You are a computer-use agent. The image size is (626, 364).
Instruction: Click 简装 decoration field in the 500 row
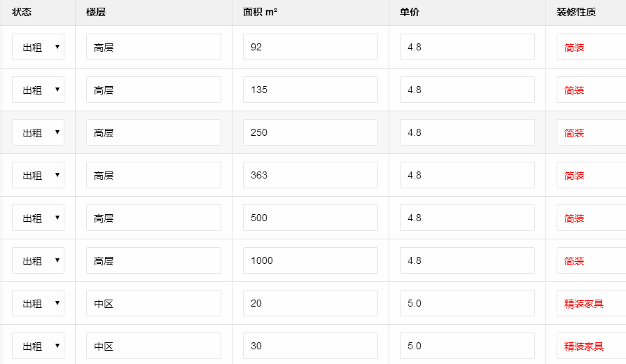[x=592, y=218]
